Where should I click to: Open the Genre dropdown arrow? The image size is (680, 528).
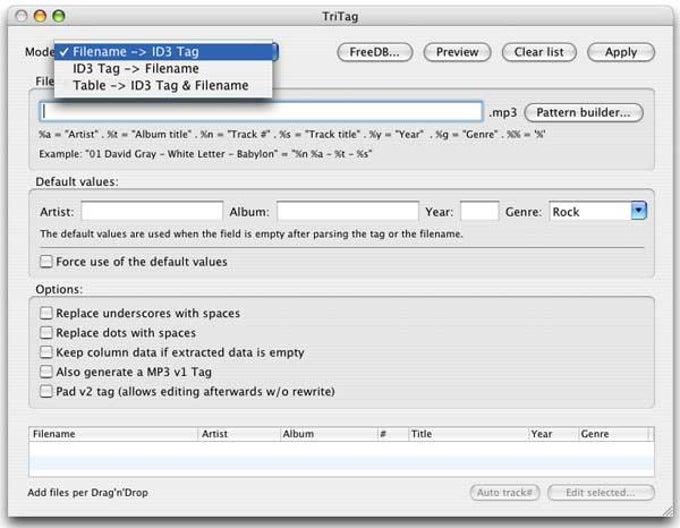[x=639, y=211]
